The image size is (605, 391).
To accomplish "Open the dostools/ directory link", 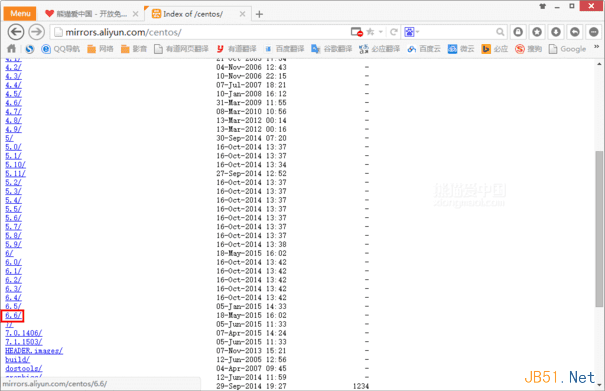I will click(x=24, y=368).
